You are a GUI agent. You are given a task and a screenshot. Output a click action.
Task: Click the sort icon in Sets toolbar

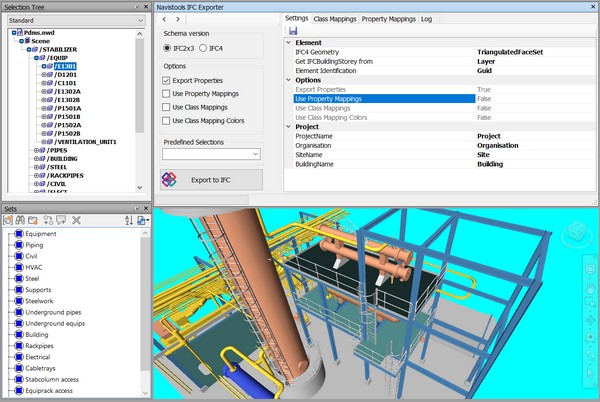(128, 219)
